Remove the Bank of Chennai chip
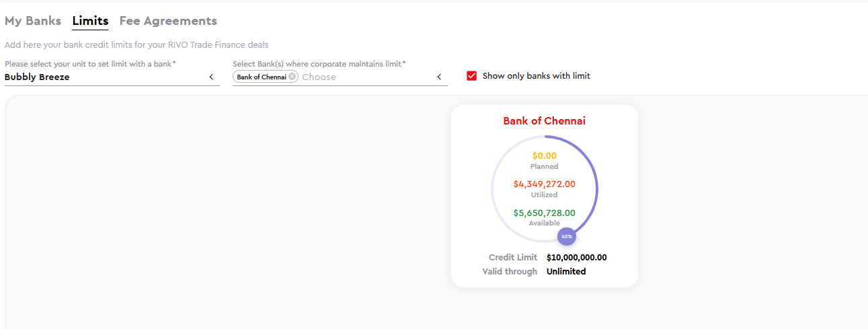The height and width of the screenshot is (329, 868). 292,77
